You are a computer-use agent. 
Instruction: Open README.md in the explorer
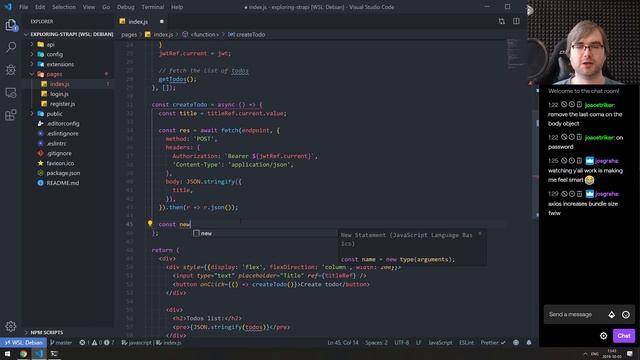pyautogui.click(x=62, y=183)
